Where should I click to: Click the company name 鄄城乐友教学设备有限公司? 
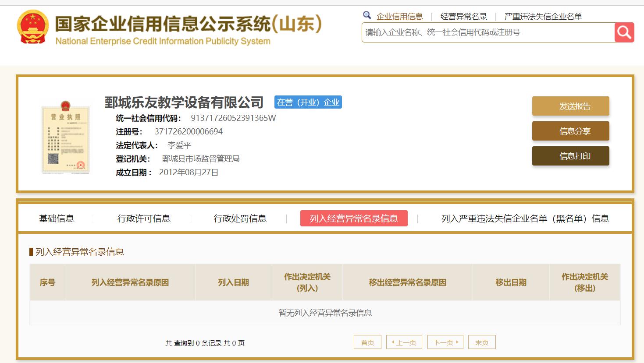coord(184,102)
